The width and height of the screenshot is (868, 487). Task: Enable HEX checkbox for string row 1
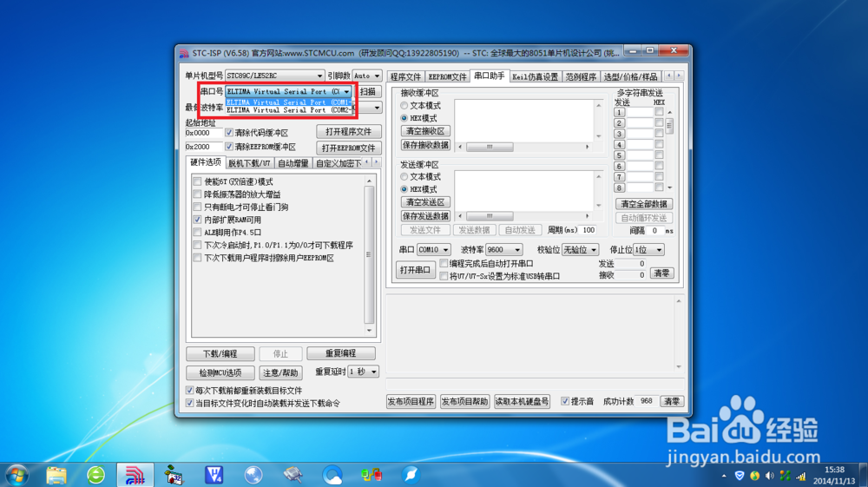(659, 112)
